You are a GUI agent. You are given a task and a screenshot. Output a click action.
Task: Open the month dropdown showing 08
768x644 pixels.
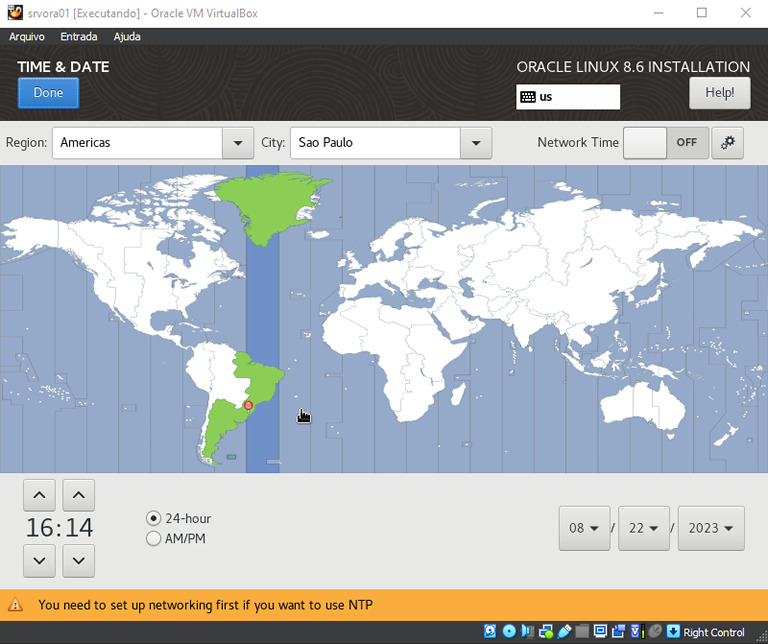click(584, 528)
